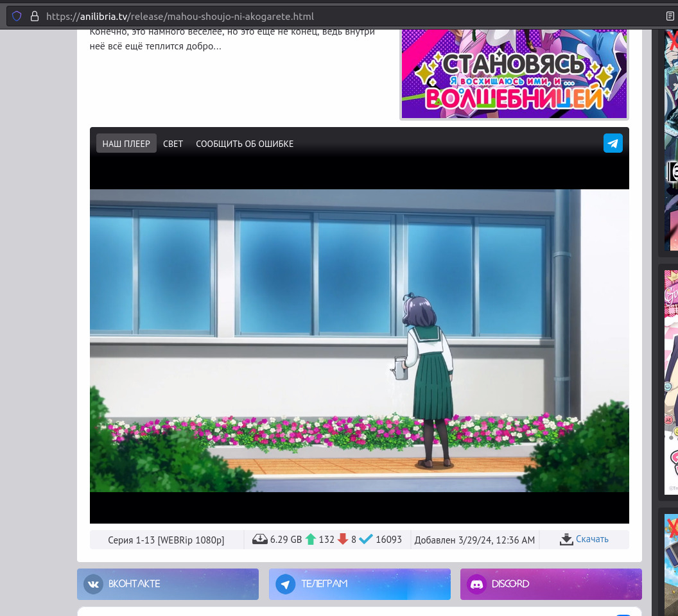Click the Telegram icon in the player header
The width and height of the screenshot is (678, 616).
613,143
